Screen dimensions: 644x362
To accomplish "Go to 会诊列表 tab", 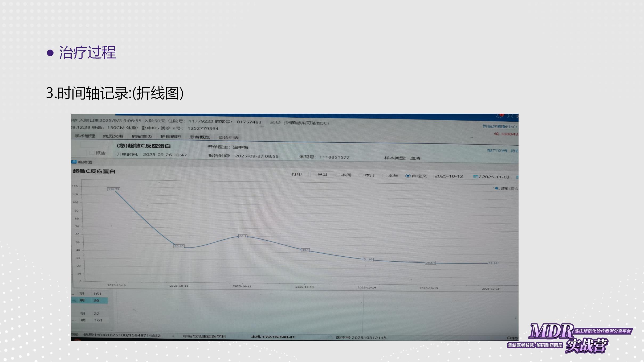I will coord(228,137).
